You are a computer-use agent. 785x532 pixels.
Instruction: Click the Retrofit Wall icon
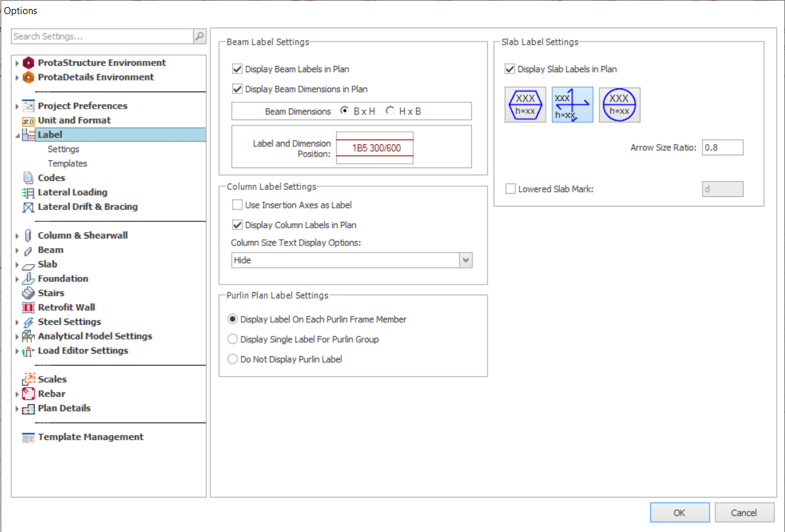click(28, 308)
